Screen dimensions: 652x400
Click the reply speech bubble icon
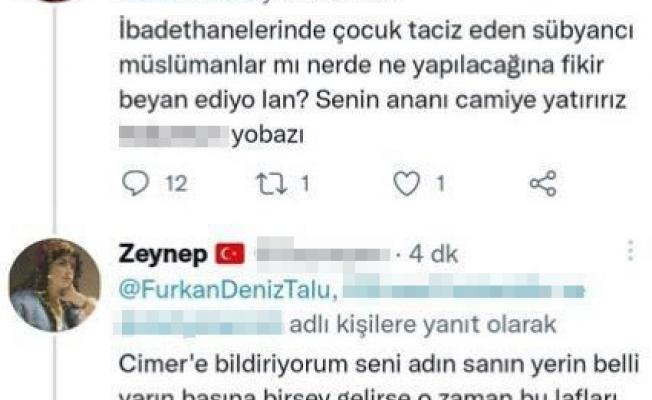coord(136,183)
